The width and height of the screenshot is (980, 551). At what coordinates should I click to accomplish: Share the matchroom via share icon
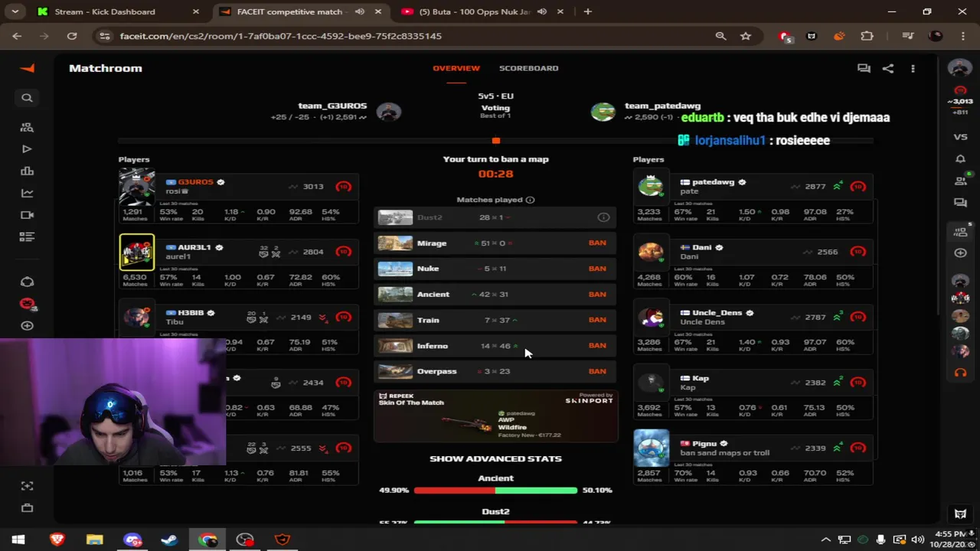point(888,68)
